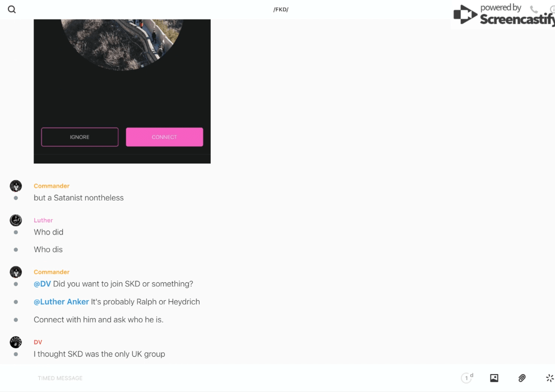Start a call with phone icon
The height and width of the screenshot is (392, 555).
(x=534, y=9)
